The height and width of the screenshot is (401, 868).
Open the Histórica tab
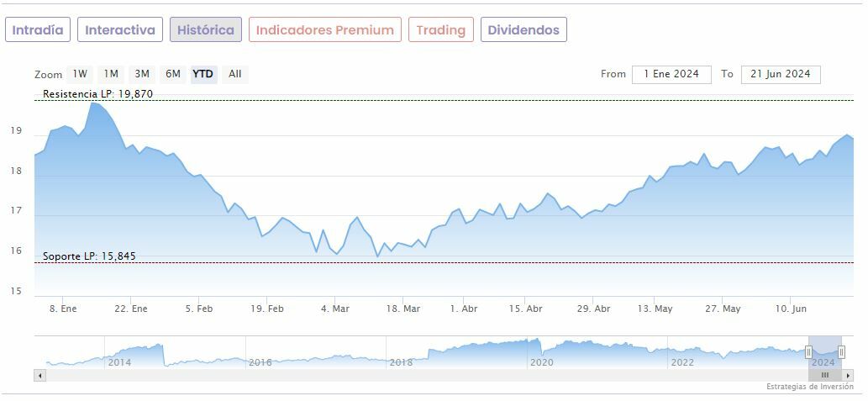click(206, 30)
